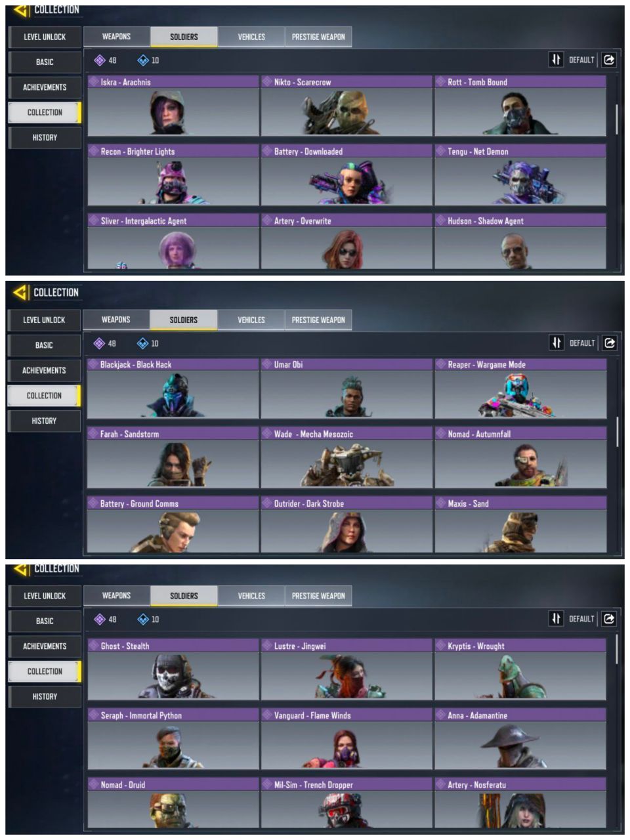Screen dimensions: 630x840
Task: Click rarity emblem on Wade - Mecha Mesozoic bar
Action: (x=267, y=434)
